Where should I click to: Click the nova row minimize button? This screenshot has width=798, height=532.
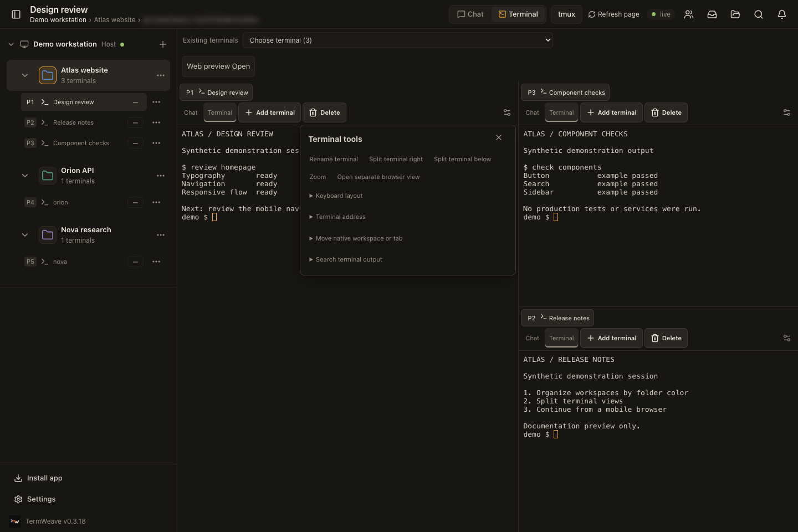point(135,262)
